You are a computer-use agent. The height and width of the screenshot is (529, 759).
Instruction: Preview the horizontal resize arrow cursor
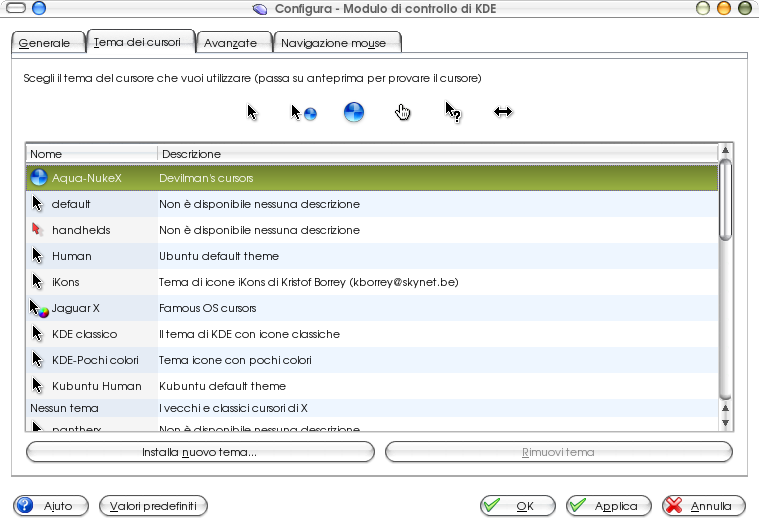(503, 112)
